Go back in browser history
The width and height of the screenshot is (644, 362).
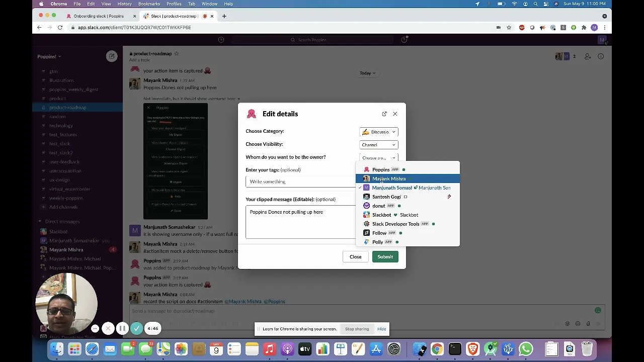39,28
